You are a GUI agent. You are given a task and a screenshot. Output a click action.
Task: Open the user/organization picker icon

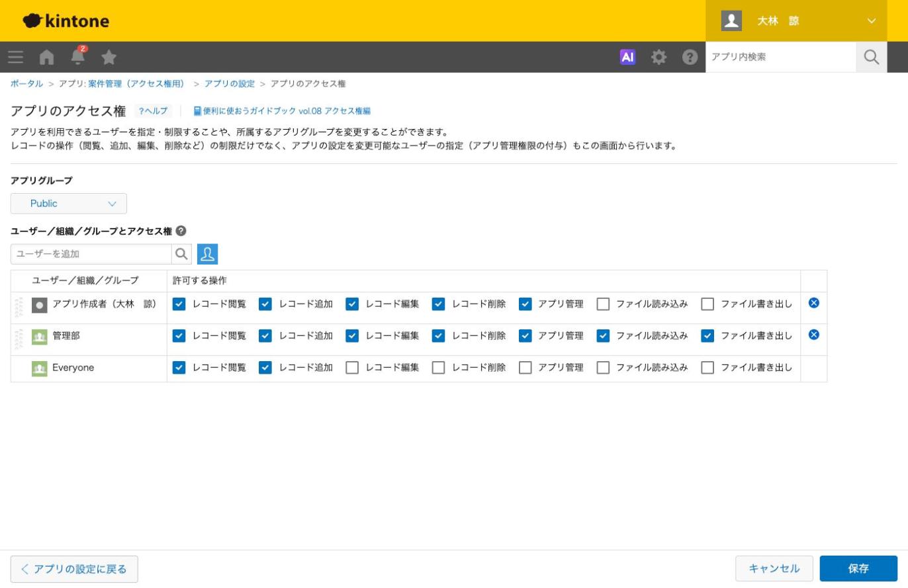pos(207,254)
